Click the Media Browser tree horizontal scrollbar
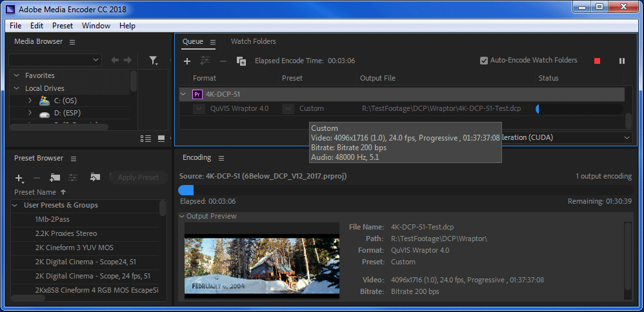This screenshot has width=644, height=312. click(59, 127)
